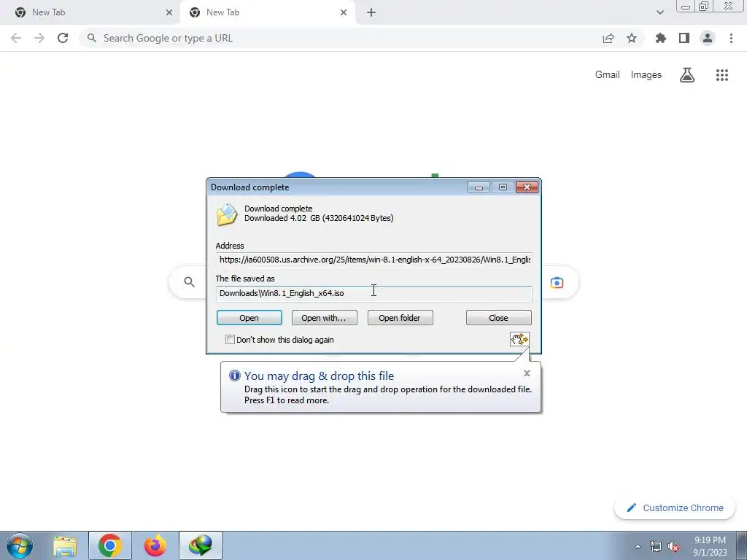Screen dimensions: 747x560
Task: Go forward in Chrome history
Action: click(39, 38)
